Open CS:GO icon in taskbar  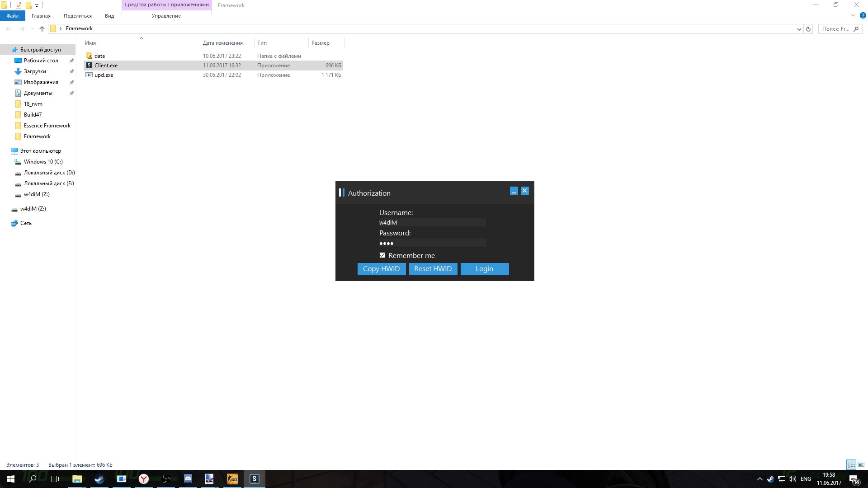point(232,479)
